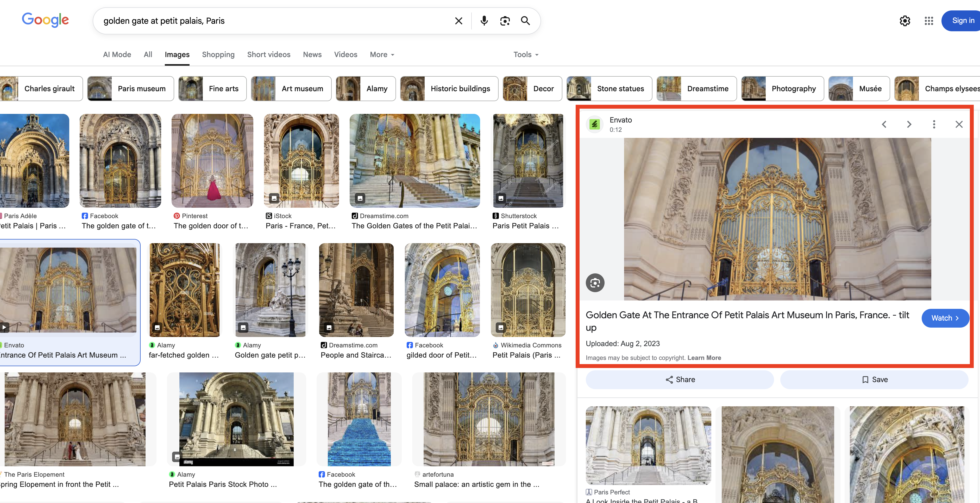This screenshot has height=503, width=980.
Task: Click the Learn More copyright link
Action: (x=704, y=358)
